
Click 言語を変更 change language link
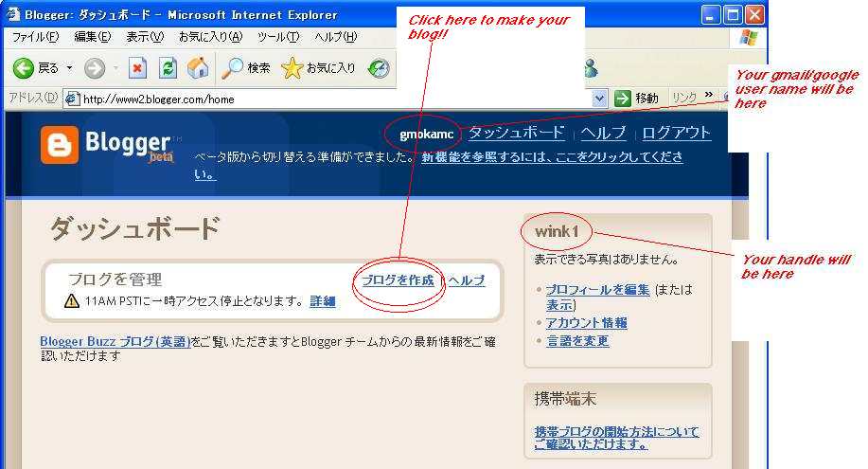click(x=577, y=341)
